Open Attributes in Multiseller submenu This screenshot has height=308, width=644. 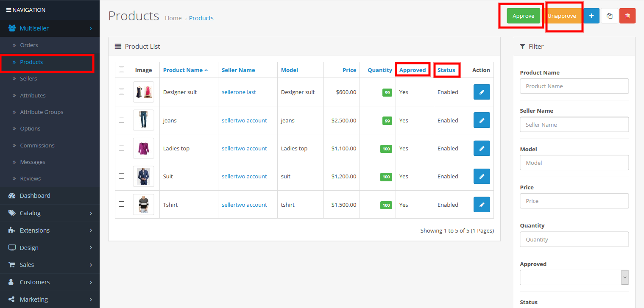[33, 95]
